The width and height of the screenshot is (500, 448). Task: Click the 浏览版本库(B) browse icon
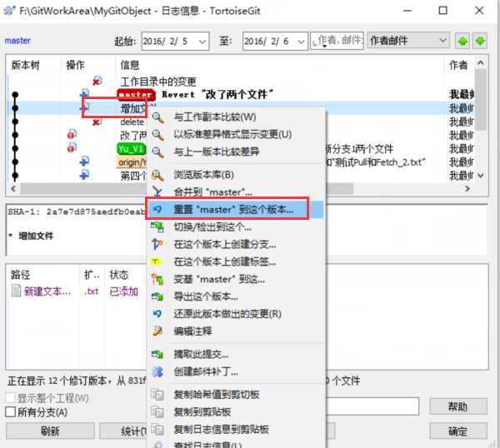coord(157,175)
